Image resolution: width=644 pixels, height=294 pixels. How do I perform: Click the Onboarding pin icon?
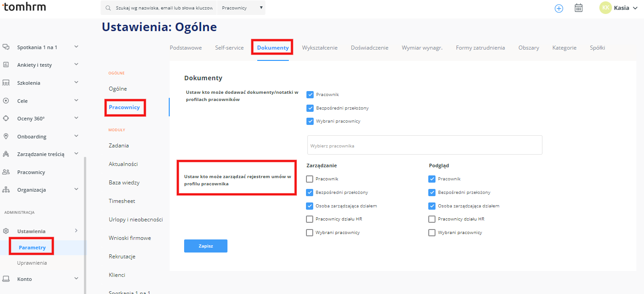6,136
